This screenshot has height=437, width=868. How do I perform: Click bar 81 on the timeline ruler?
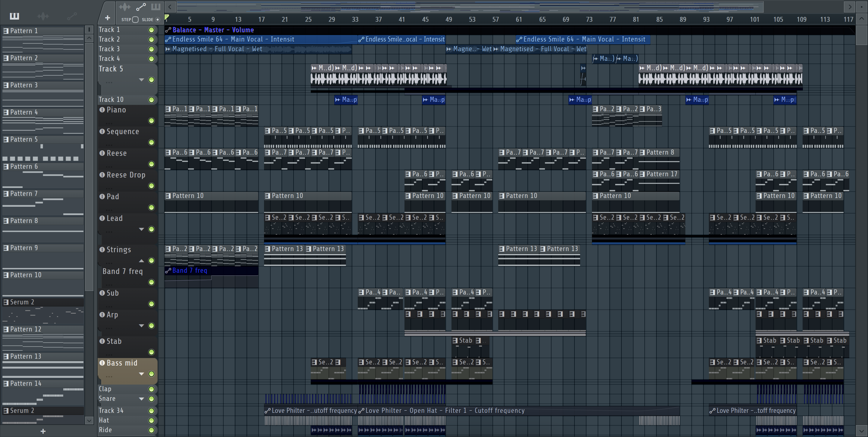636,20
